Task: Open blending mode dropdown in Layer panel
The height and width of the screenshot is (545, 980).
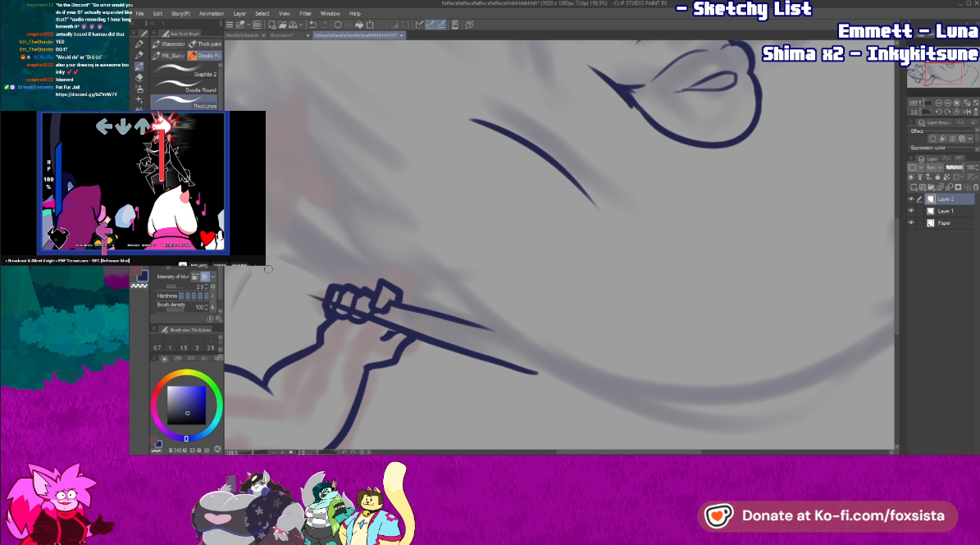Action: point(934,167)
